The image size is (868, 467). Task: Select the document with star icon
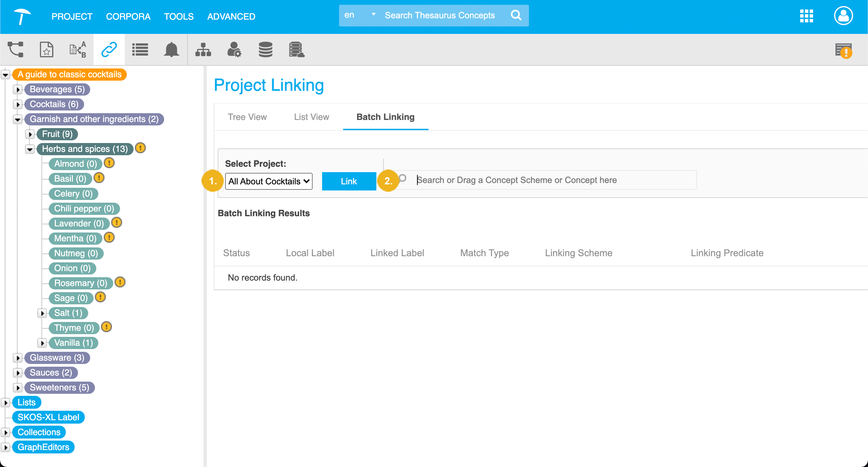pyautogui.click(x=46, y=49)
